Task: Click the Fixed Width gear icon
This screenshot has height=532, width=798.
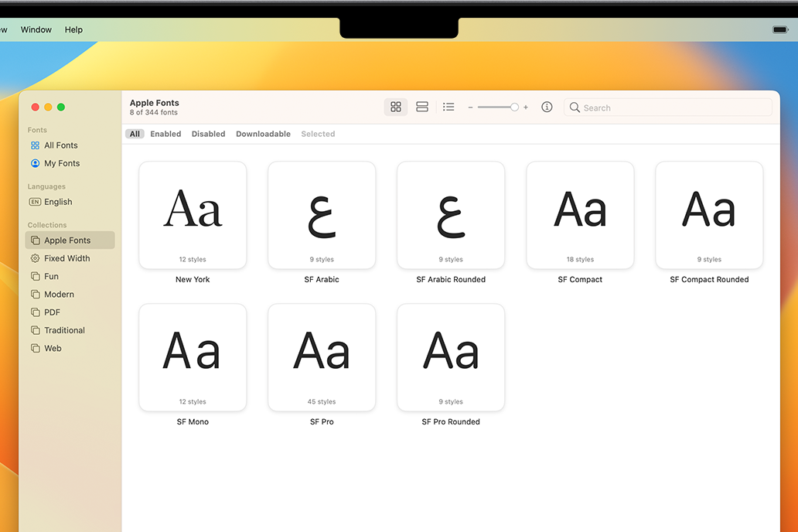Action: (35, 258)
